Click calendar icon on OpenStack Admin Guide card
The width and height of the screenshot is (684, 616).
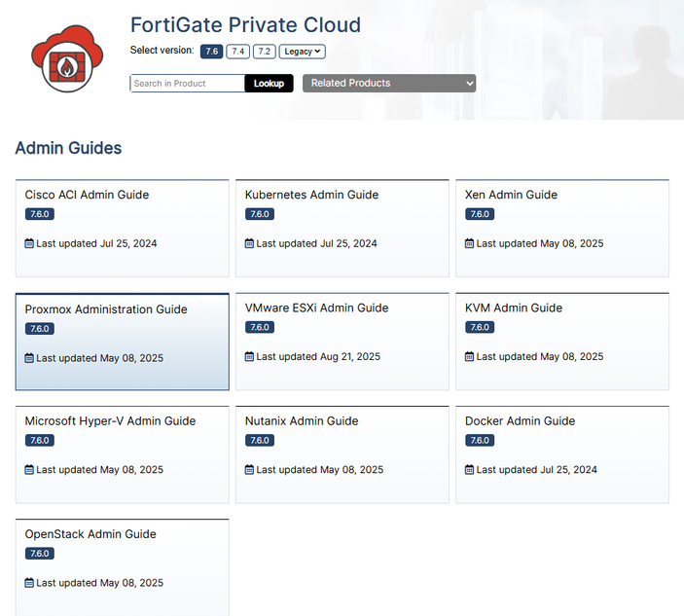[29, 583]
